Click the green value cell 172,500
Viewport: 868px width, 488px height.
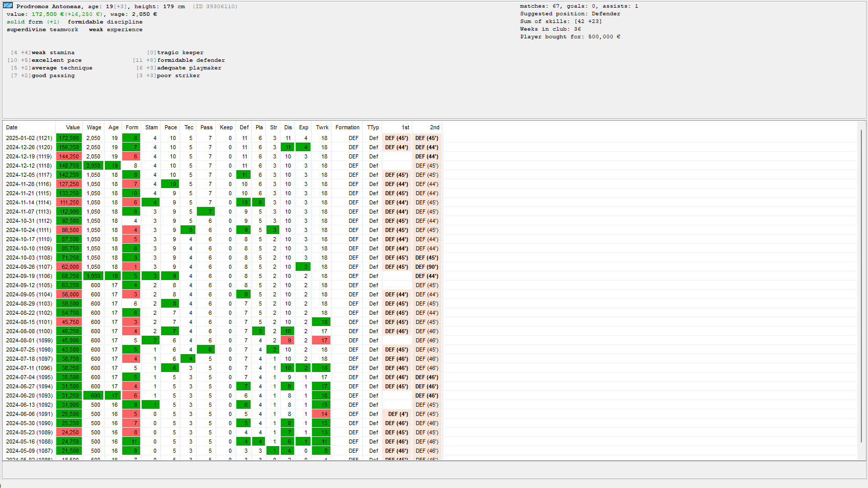(x=69, y=138)
